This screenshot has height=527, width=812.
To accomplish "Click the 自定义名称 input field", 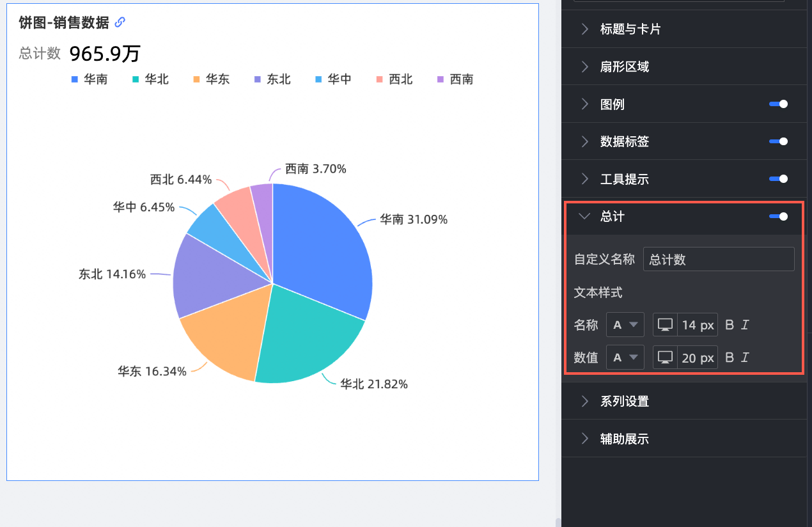I will pyautogui.click(x=718, y=259).
